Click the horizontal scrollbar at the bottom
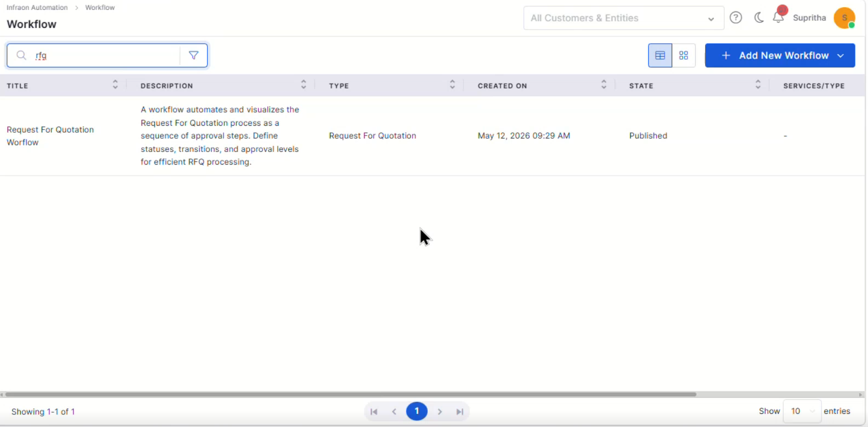 point(351,394)
